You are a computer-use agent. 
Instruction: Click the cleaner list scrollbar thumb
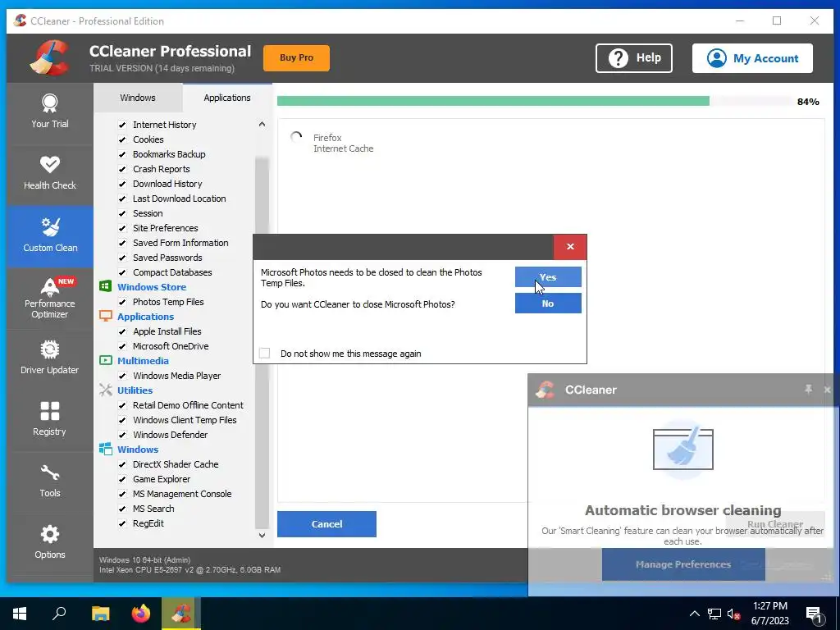pos(262,343)
